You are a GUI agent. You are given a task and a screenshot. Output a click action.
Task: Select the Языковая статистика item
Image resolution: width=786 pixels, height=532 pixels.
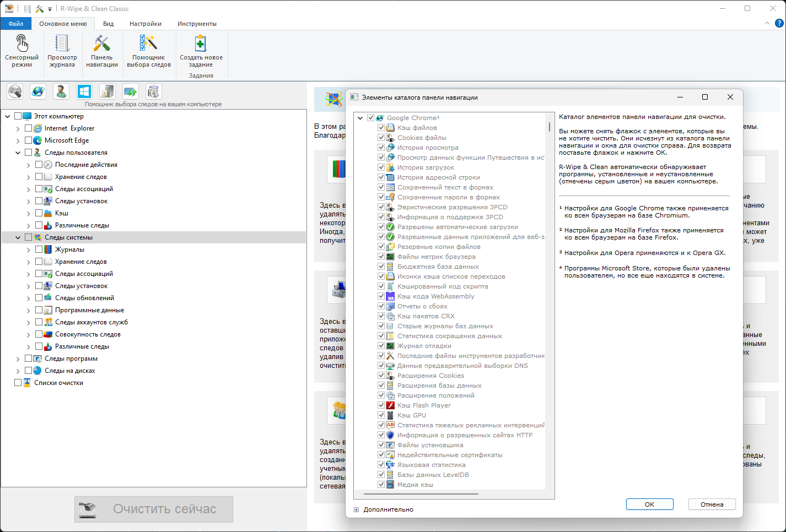tap(432, 465)
